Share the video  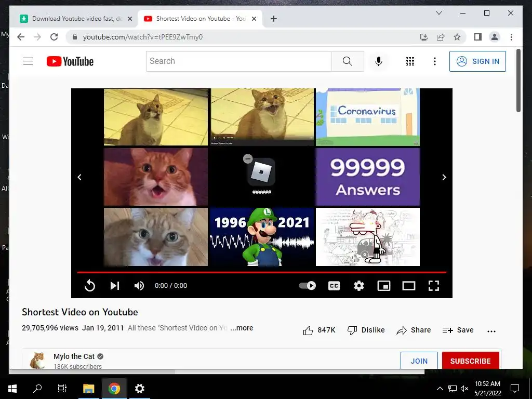414,330
